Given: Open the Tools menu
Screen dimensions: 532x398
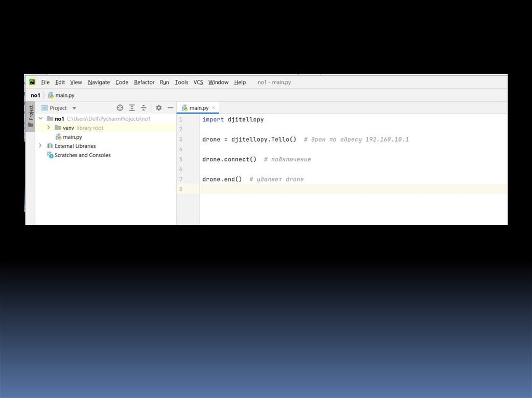Looking at the screenshot, I should (x=181, y=82).
